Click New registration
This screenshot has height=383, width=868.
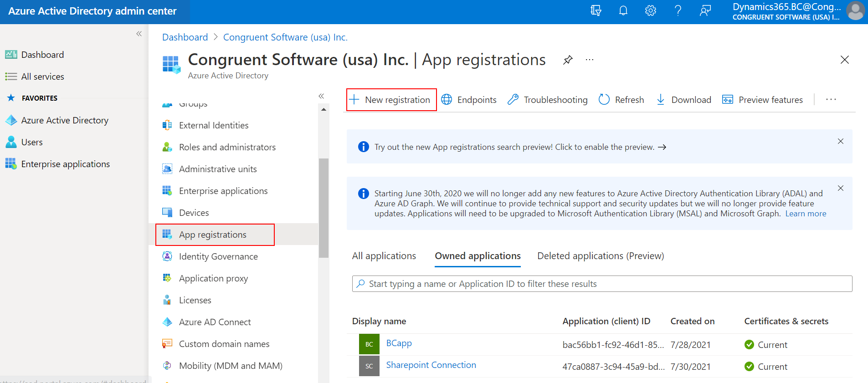click(x=391, y=100)
